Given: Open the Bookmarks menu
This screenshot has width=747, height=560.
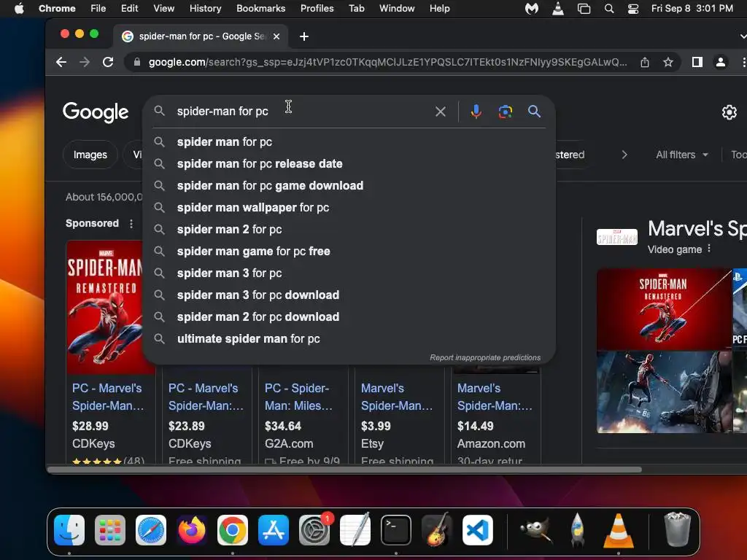Looking at the screenshot, I should [x=260, y=9].
